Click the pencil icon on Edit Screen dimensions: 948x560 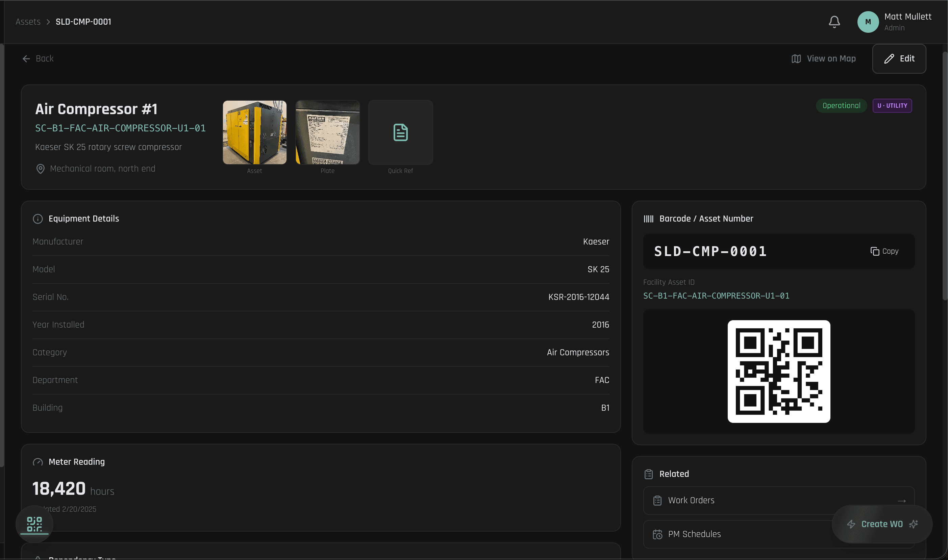[889, 58]
